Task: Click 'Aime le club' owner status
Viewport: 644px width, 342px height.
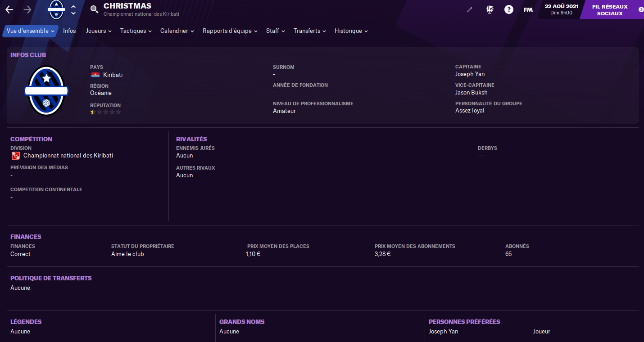Action: click(x=127, y=254)
